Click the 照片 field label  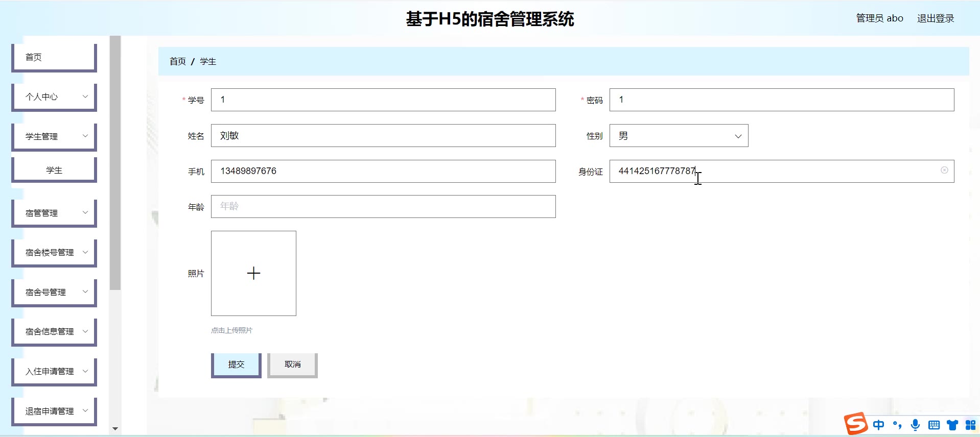point(196,274)
